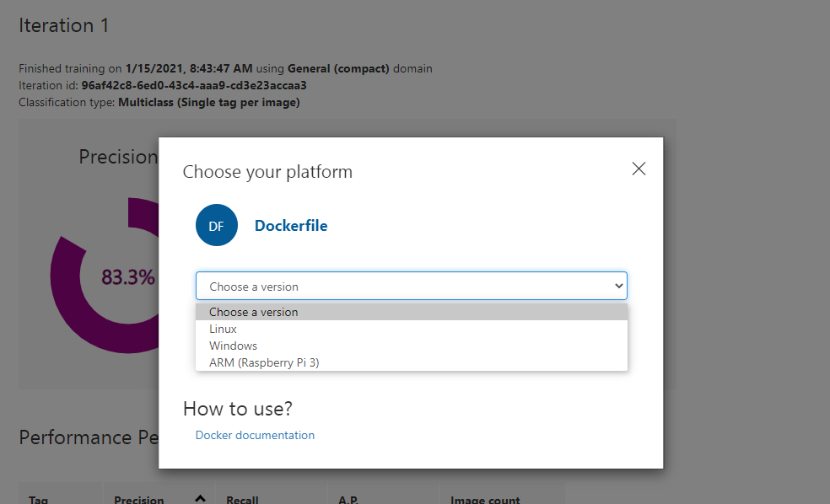Click the X to dismiss the platform dialog
This screenshot has width=830, height=504.
tap(639, 169)
